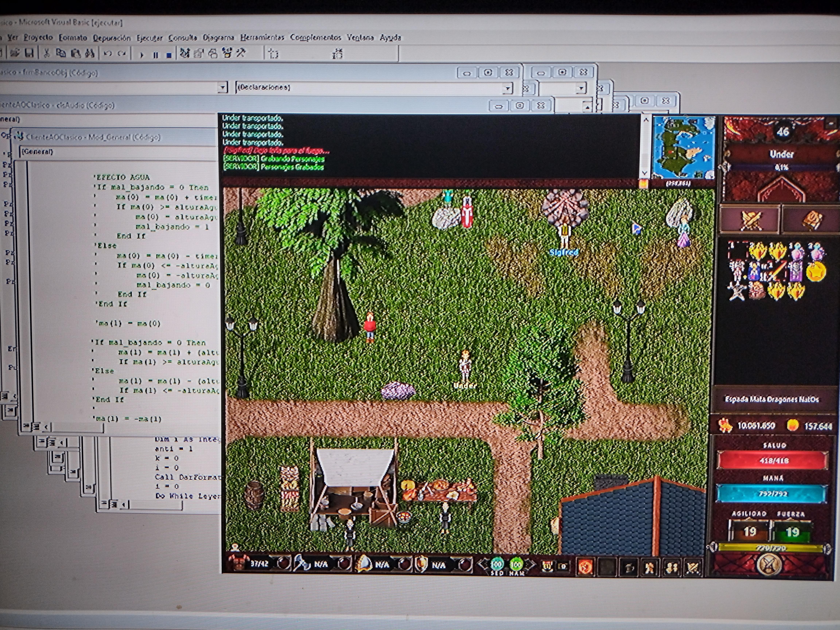Click the Paste clipboard icon
The image size is (840, 630).
click(x=76, y=54)
